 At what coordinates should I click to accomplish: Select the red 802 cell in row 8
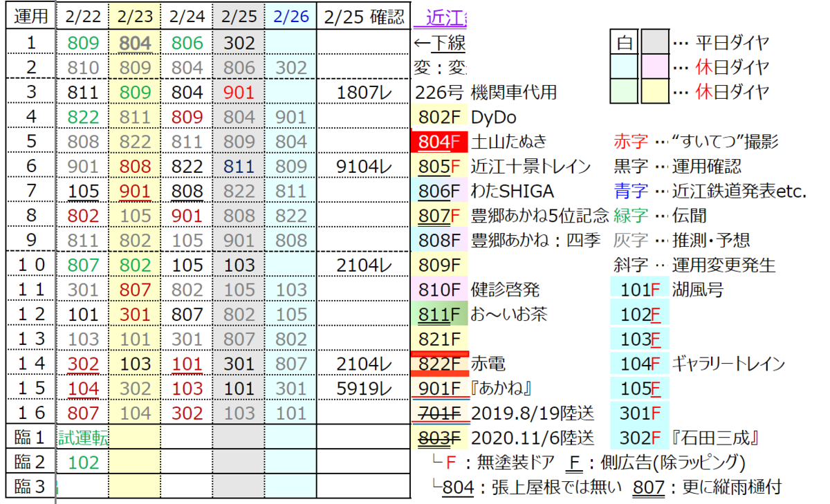pyautogui.click(x=82, y=216)
